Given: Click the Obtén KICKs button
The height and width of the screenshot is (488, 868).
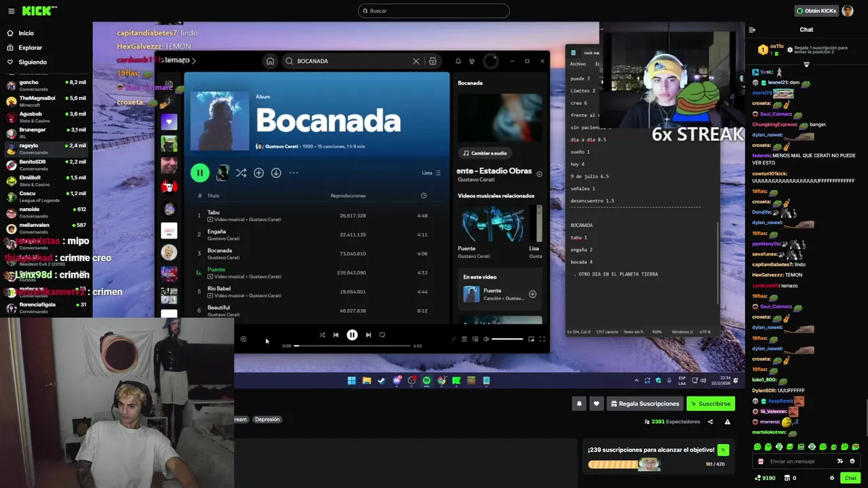Looking at the screenshot, I should click(x=816, y=11).
